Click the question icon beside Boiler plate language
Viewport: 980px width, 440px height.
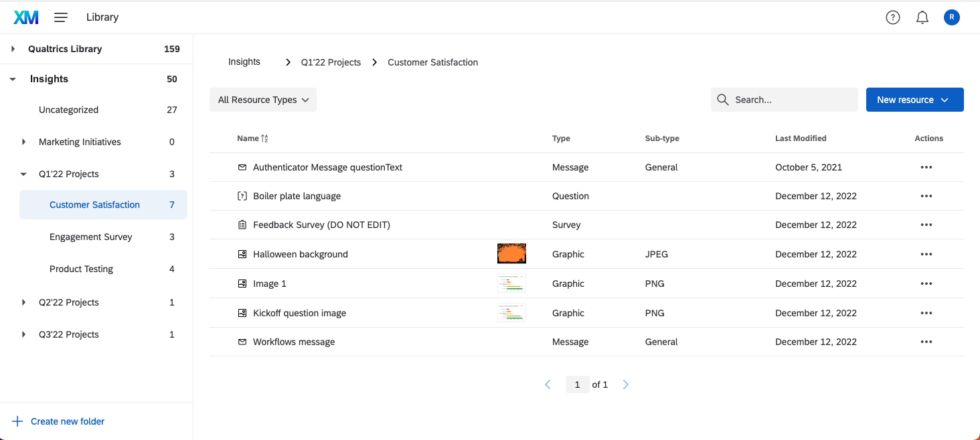point(242,196)
